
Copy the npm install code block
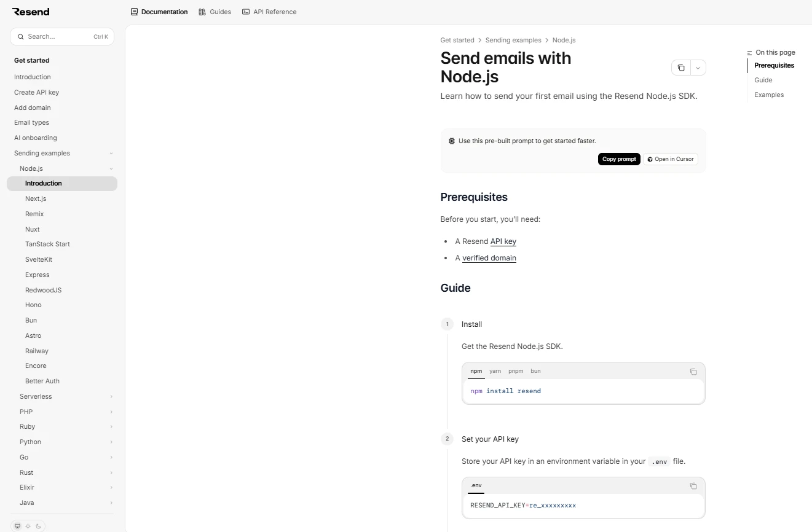pos(693,372)
